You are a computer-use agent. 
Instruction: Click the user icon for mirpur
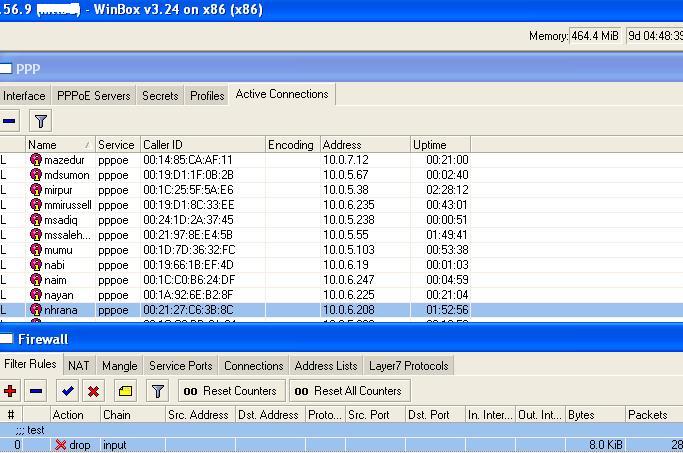pos(36,190)
